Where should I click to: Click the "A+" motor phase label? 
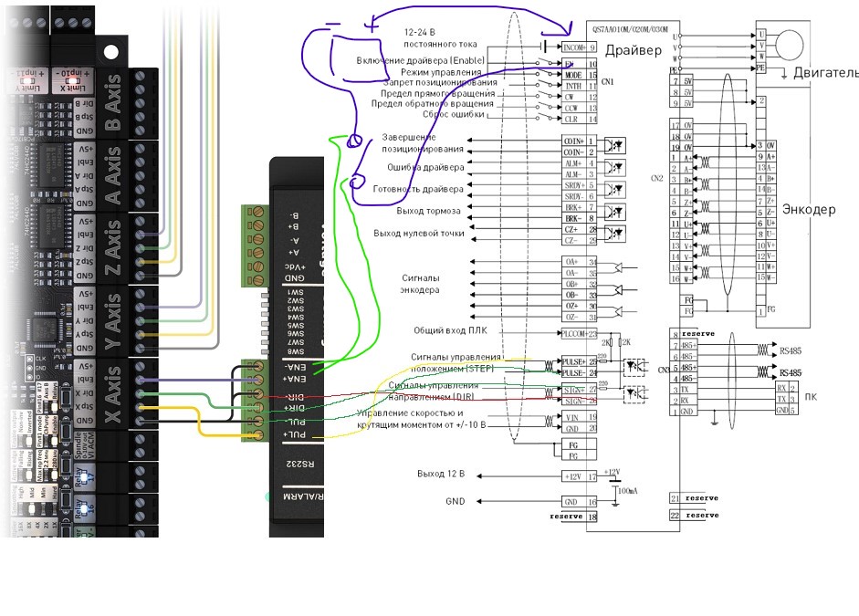[x=294, y=253]
